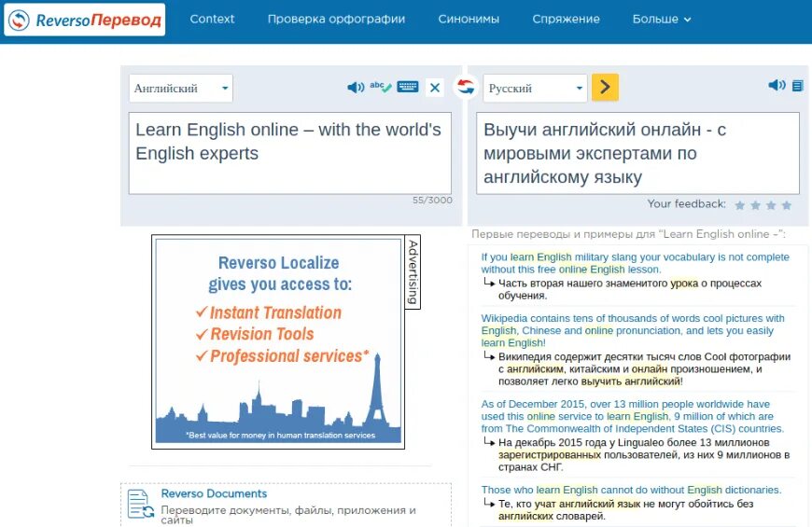The width and height of the screenshot is (812, 527).
Task: Click into the English source text box
Action: 290,153
